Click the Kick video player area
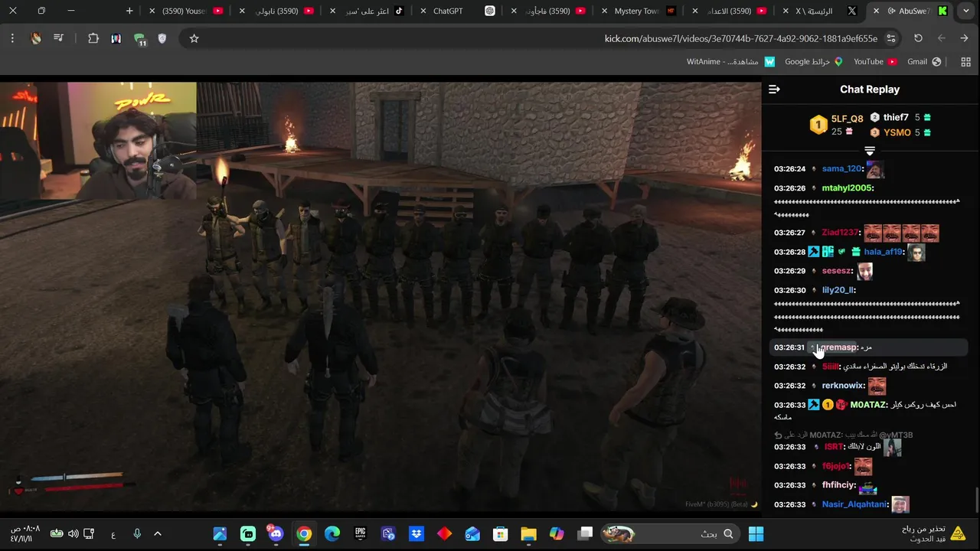Screen dimensions: 980x551 point(381,296)
